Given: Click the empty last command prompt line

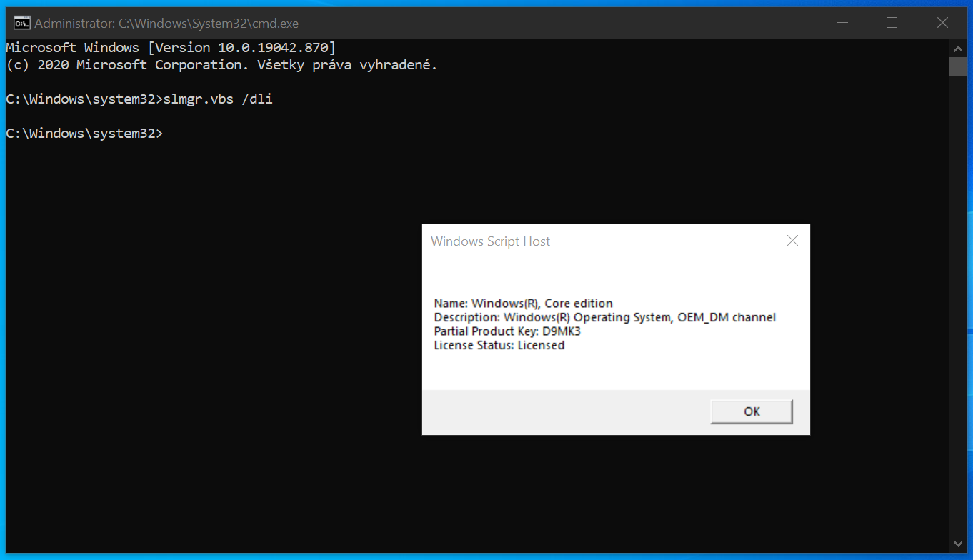Looking at the screenshot, I should 84,134.
